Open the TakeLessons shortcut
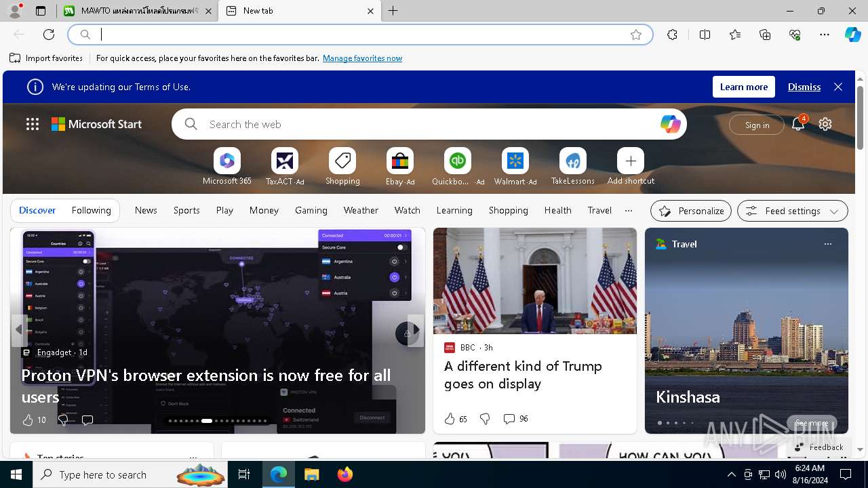 (573, 167)
